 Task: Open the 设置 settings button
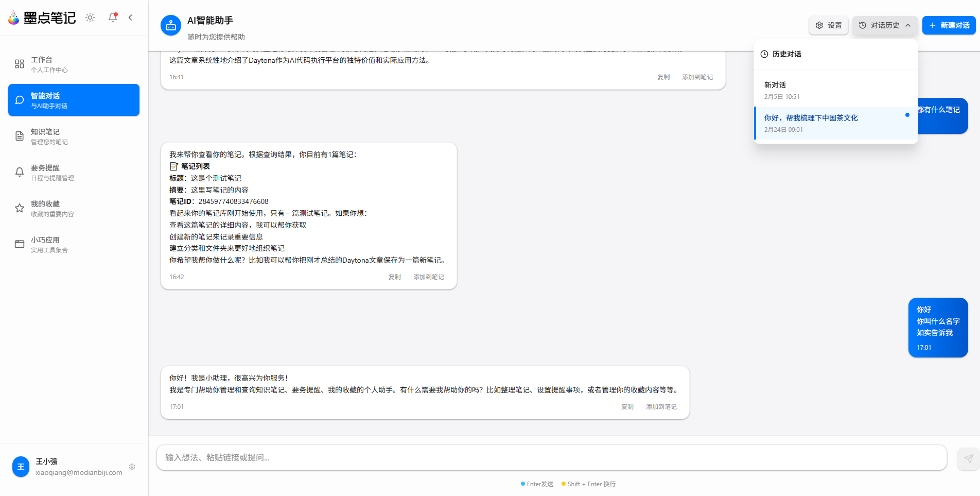pyautogui.click(x=828, y=25)
